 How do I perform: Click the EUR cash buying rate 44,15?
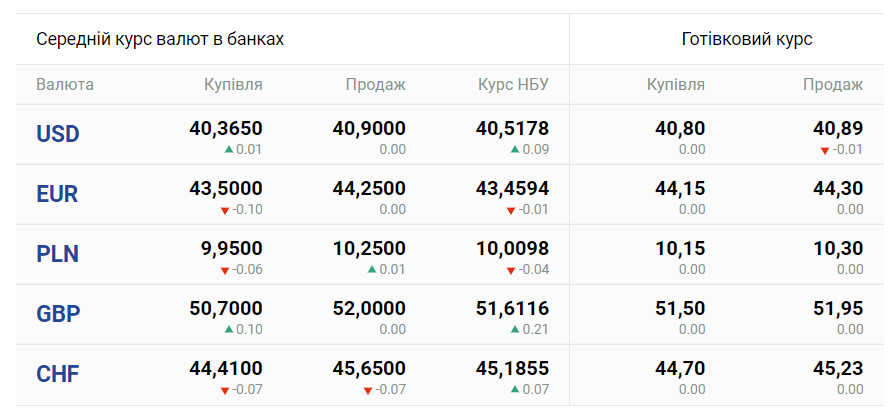click(x=679, y=189)
